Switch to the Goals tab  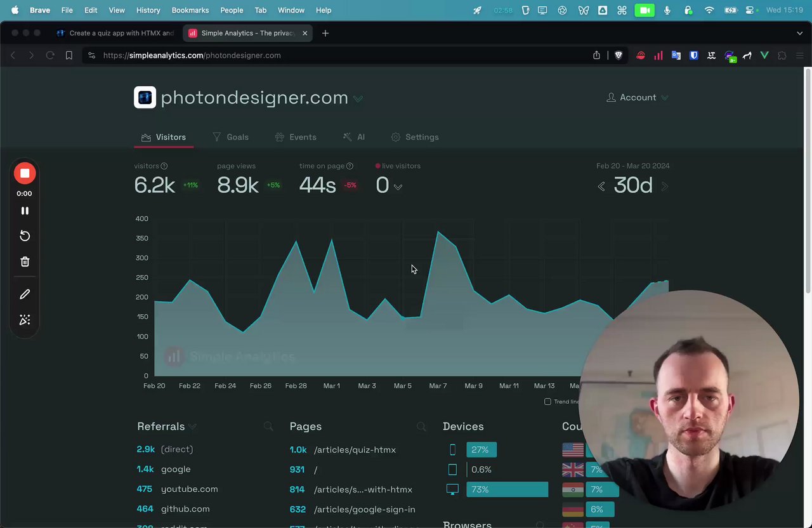pos(230,137)
